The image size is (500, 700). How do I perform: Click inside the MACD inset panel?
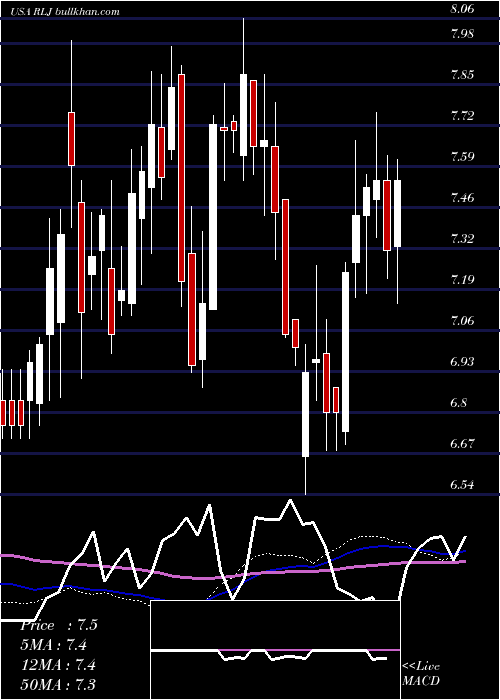pyautogui.click(x=275, y=650)
